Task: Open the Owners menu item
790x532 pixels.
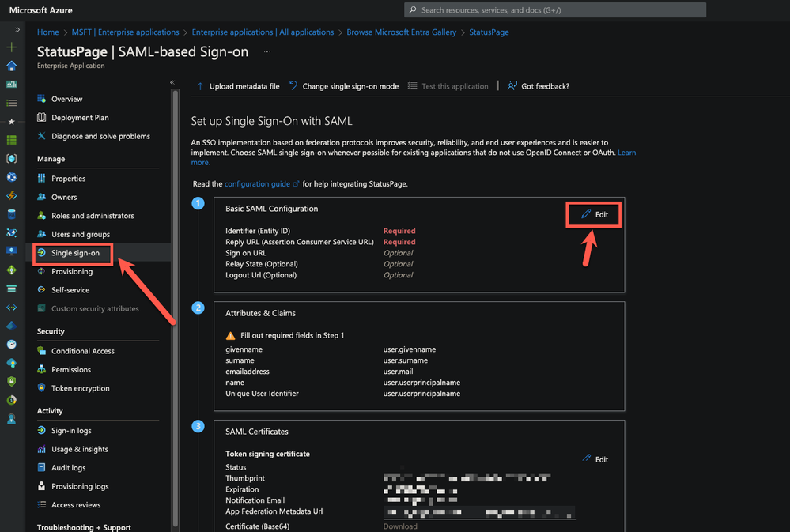Action: 64,197
